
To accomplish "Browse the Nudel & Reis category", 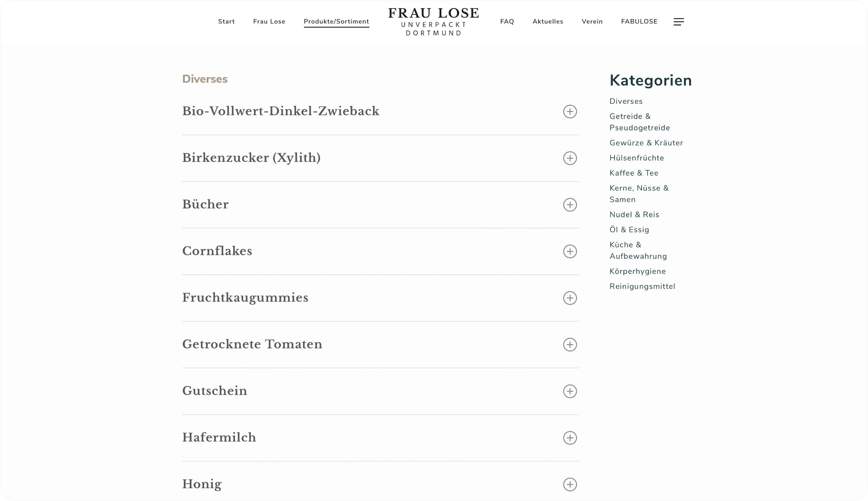I will coord(634,215).
